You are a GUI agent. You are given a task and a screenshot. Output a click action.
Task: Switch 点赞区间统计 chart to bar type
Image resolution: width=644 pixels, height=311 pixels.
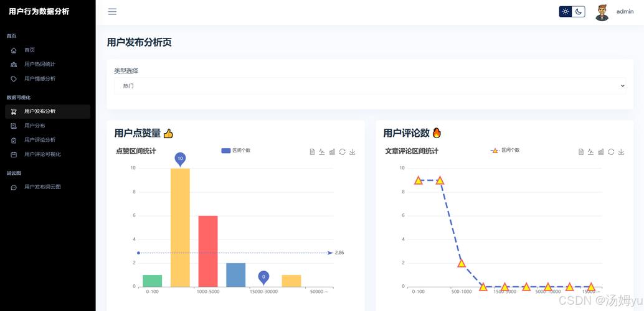(x=332, y=152)
